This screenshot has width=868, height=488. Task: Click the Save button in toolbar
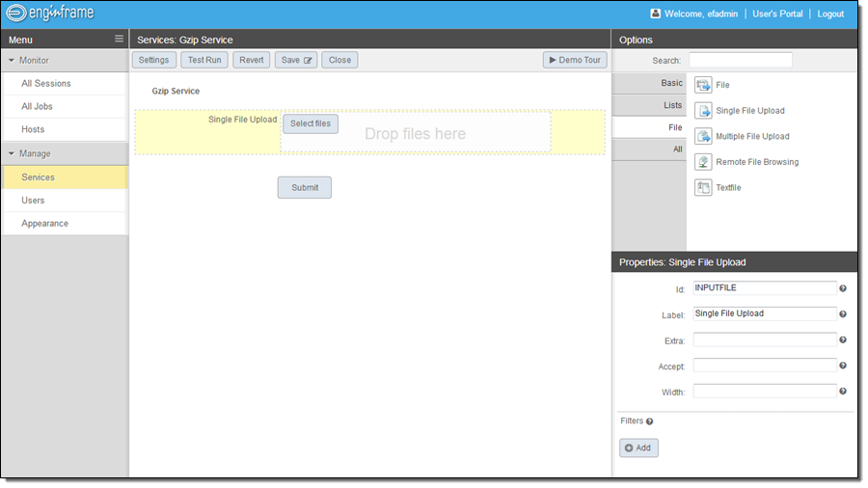[x=296, y=60]
